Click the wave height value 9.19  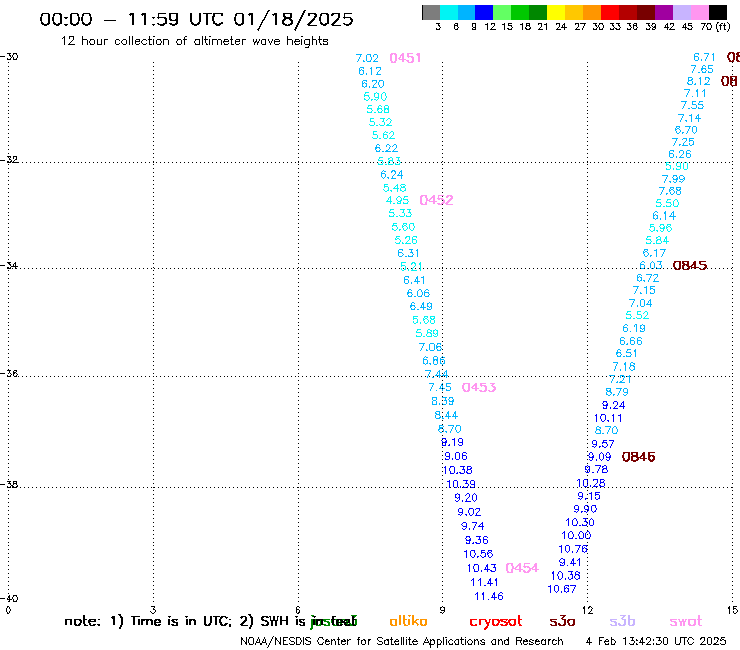(x=452, y=442)
